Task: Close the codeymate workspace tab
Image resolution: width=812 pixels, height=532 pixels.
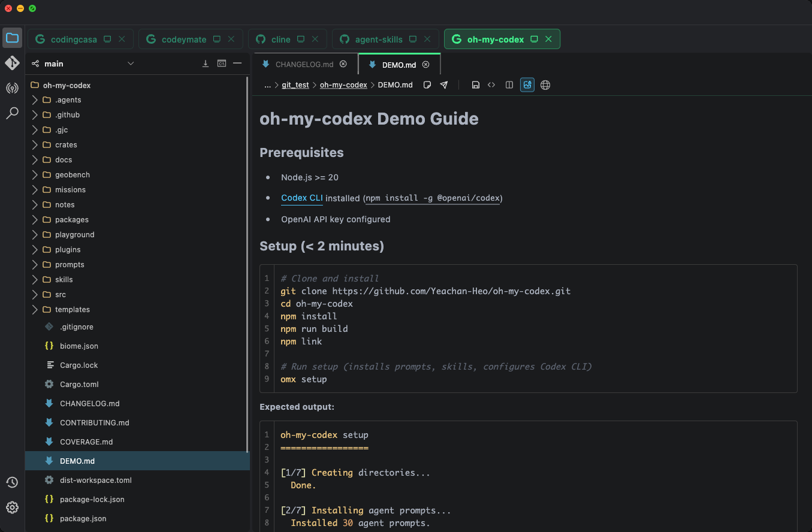Action: (231, 39)
